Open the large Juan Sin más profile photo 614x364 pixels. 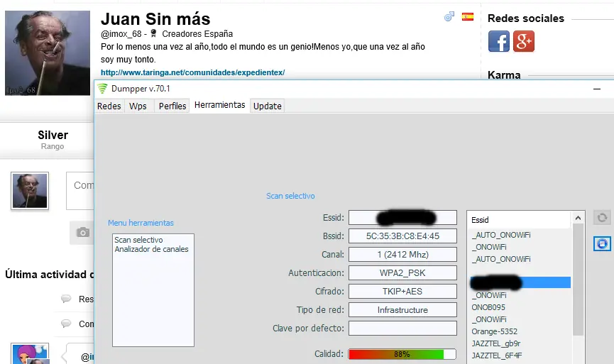click(x=48, y=53)
